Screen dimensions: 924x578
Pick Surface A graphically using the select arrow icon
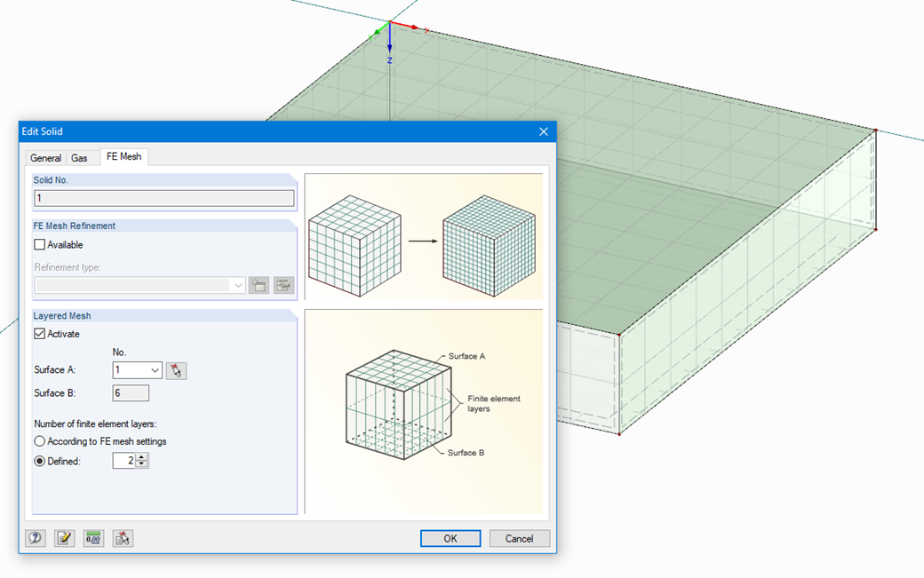tap(176, 370)
